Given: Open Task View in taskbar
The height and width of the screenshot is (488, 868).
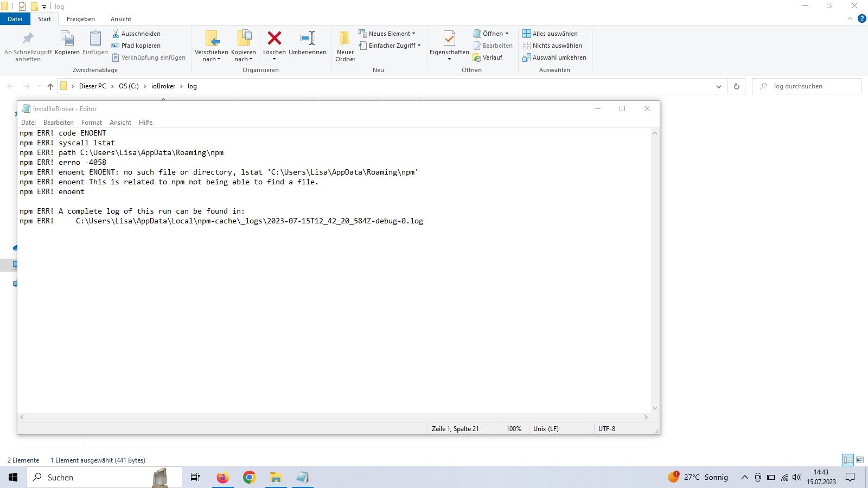Looking at the screenshot, I should pos(195,477).
